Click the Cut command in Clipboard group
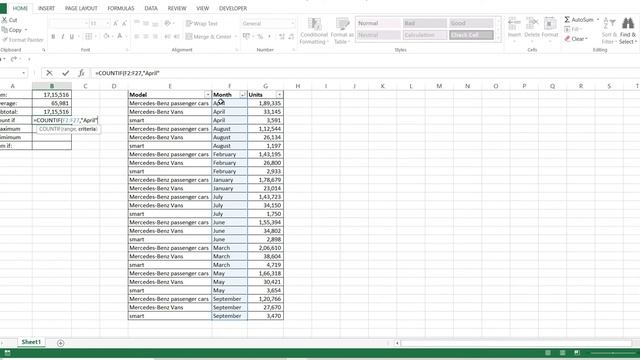Viewport: 640px width, 360px height. pos(9,20)
